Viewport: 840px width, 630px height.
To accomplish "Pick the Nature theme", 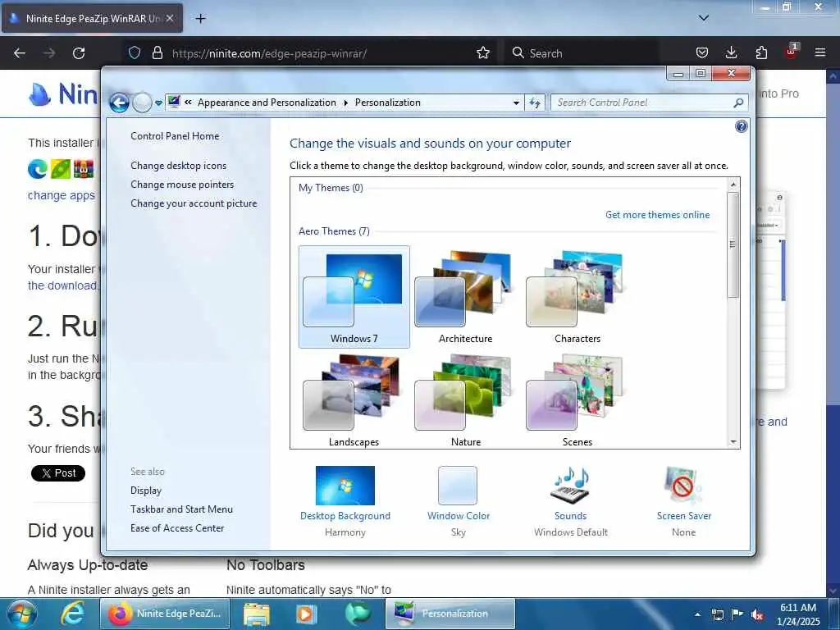I will pos(466,400).
